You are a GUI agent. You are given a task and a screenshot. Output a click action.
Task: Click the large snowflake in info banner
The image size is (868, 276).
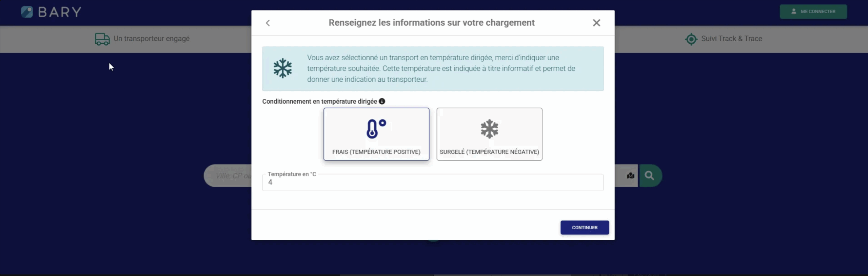coord(282,68)
